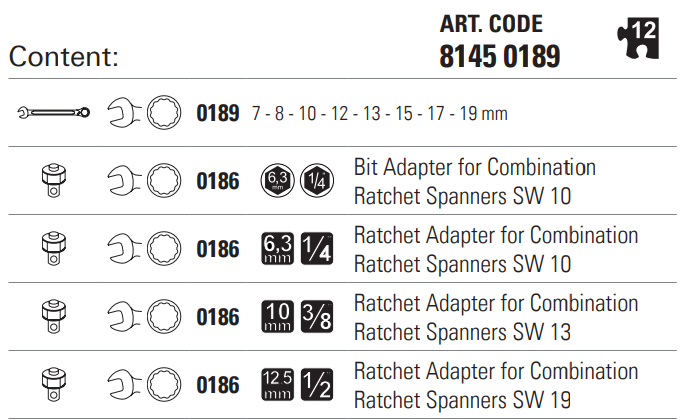Click the round 1/4 hexagon icon
Image resolution: width=697 pixels, height=420 pixels.
[x=317, y=181]
